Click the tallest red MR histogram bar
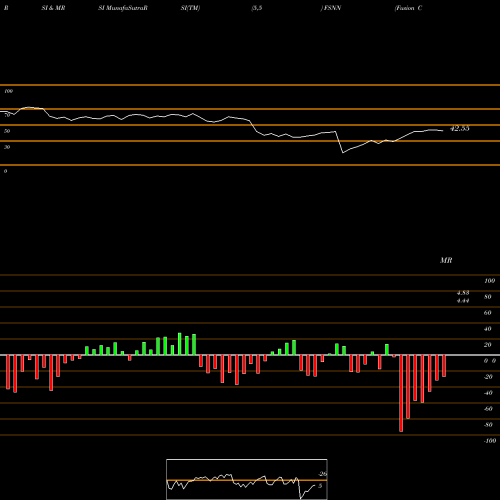The width and height of the screenshot is (500, 500). [x=401, y=393]
